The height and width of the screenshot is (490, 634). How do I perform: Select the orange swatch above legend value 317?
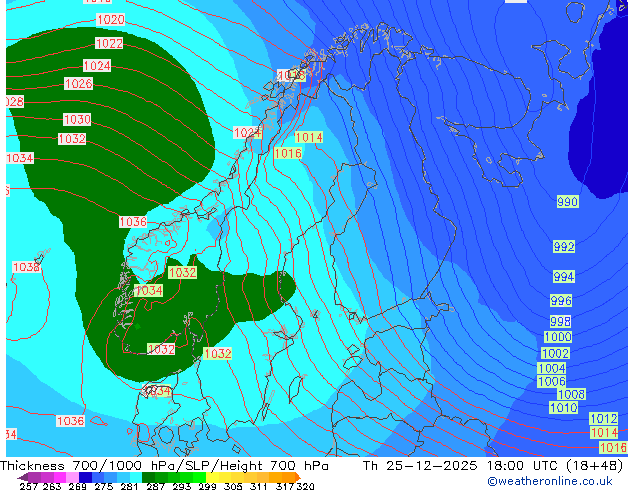point(288,477)
